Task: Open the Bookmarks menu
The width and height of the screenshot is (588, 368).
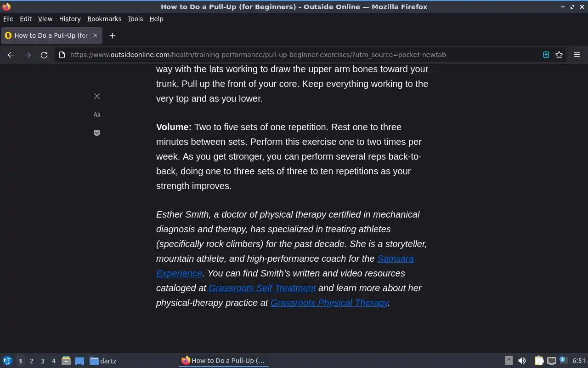Action: click(104, 19)
